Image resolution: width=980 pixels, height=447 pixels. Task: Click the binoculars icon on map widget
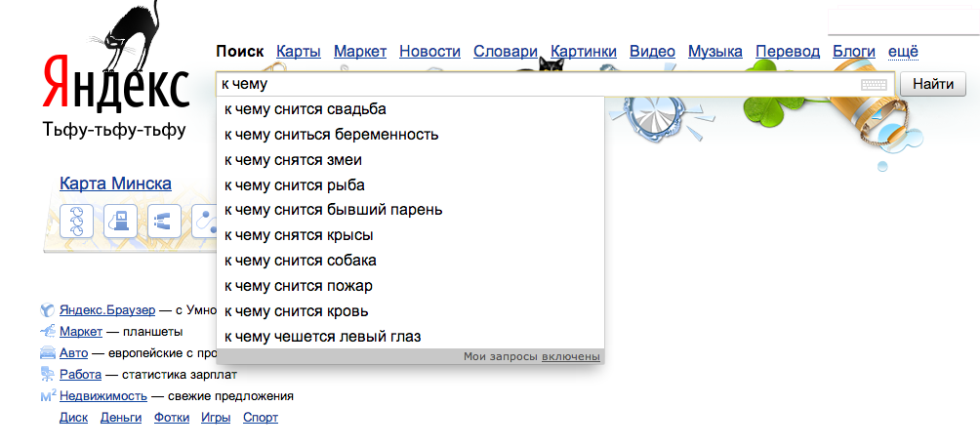tap(164, 221)
